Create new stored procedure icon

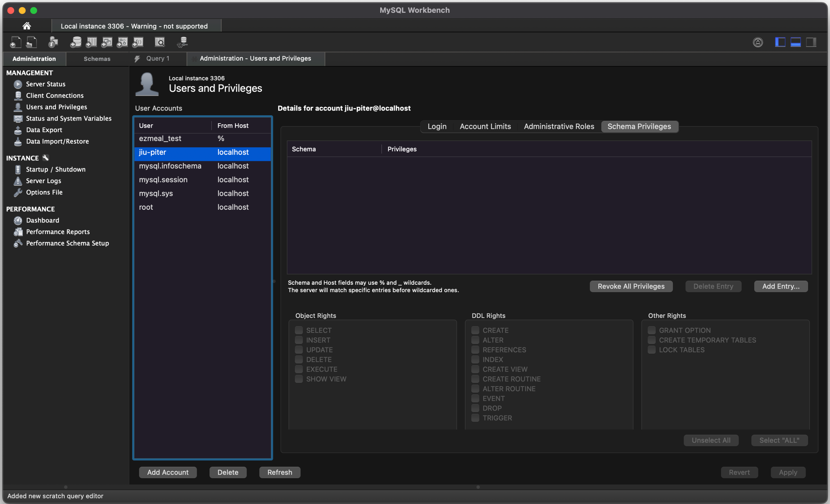point(122,42)
